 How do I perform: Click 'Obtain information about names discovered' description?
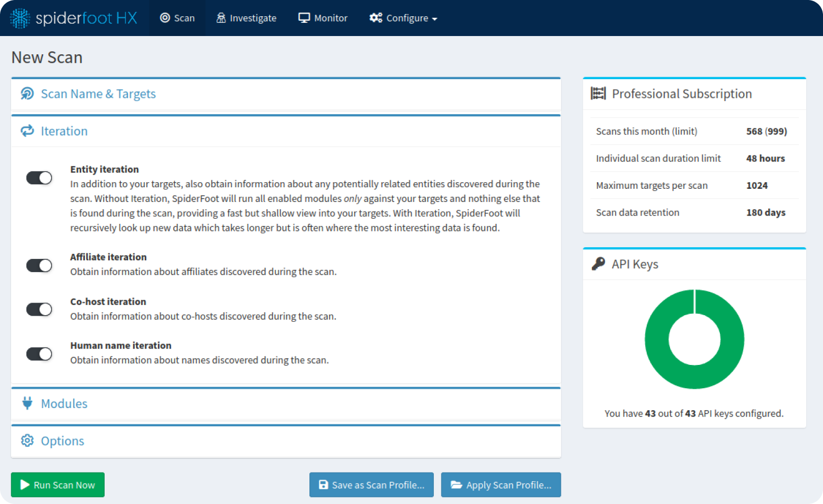[x=200, y=360]
